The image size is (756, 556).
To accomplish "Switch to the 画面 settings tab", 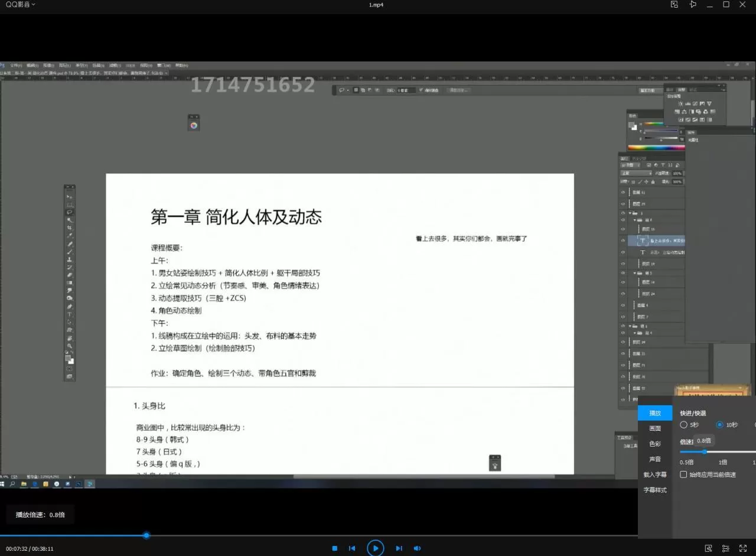I will 655,428.
